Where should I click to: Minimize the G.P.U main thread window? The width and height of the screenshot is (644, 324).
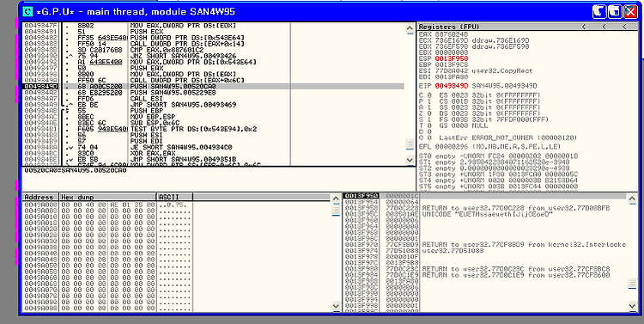click(599, 11)
